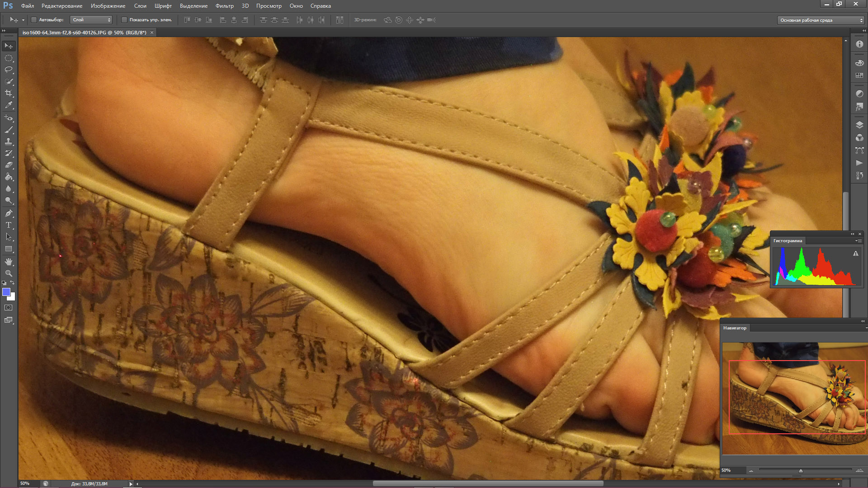This screenshot has height=488, width=868.
Task: Open the Гистограмма panel options menu
Action: point(858,241)
